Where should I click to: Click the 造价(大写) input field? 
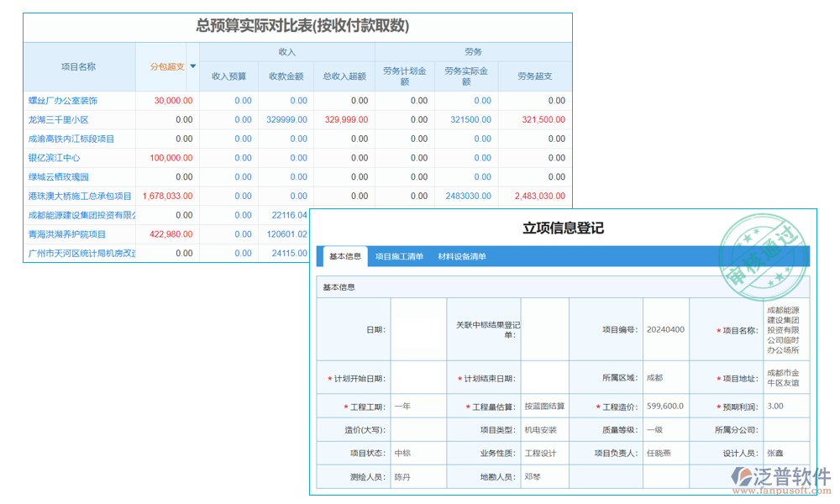(x=417, y=429)
